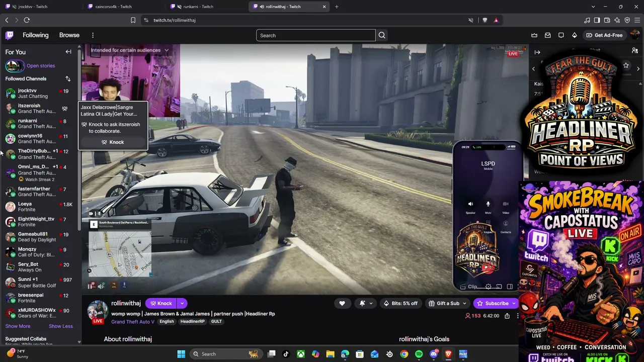Image resolution: width=644 pixels, height=362 pixels.
Task: Open the Brave playlist music icon
Action: (587, 20)
